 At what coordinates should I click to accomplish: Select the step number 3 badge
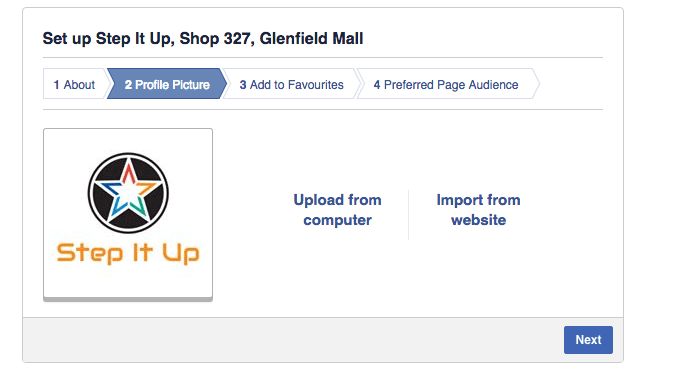(243, 84)
